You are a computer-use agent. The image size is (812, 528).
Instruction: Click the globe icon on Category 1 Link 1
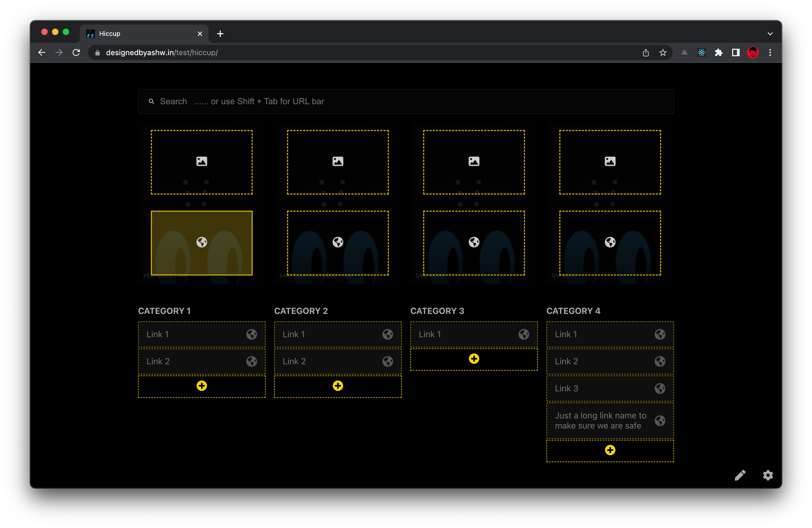251,334
